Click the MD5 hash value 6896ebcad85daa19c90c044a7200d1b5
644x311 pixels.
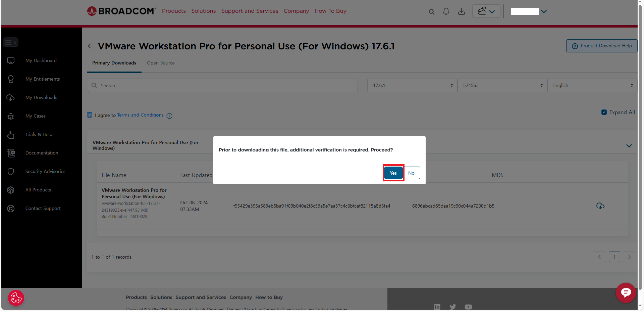click(x=453, y=206)
